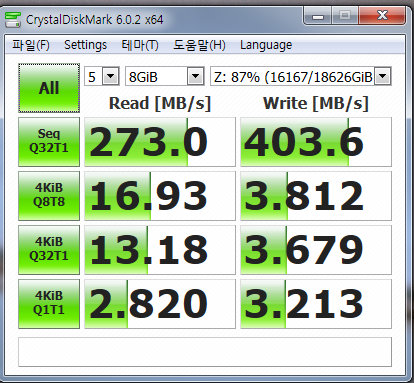Start the Seq Q32T1 test
414x383 pixels.
click(x=49, y=142)
